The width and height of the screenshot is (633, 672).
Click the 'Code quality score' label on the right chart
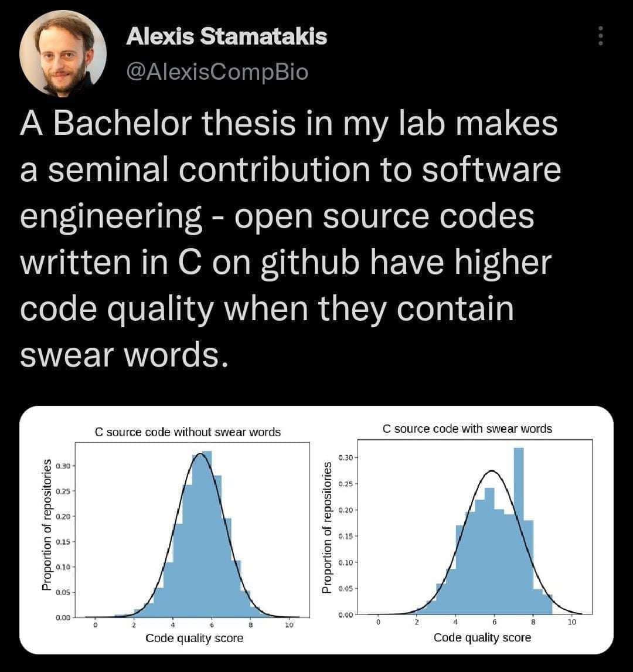pyautogui.click(x=482, y=639)
